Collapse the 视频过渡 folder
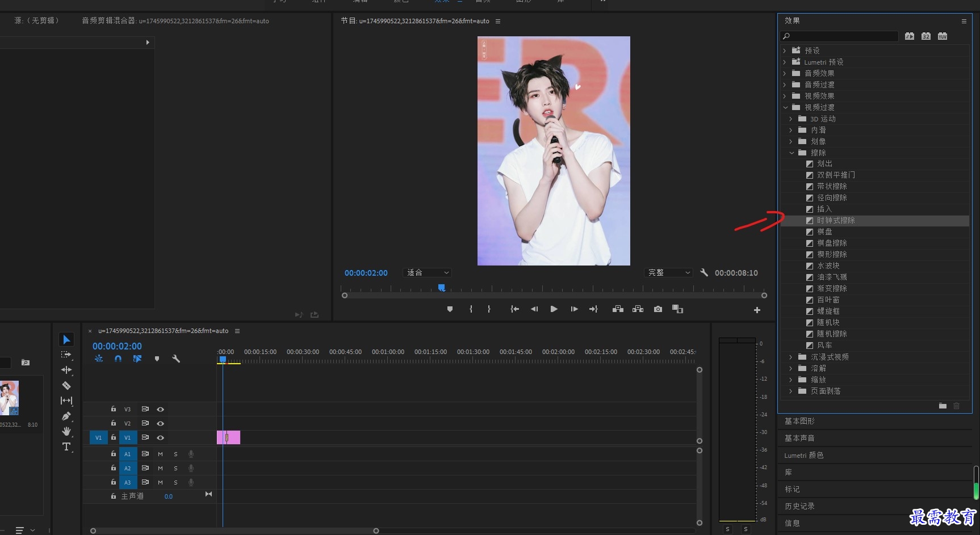Screen dimensions: 980x535 coord(785,107)
